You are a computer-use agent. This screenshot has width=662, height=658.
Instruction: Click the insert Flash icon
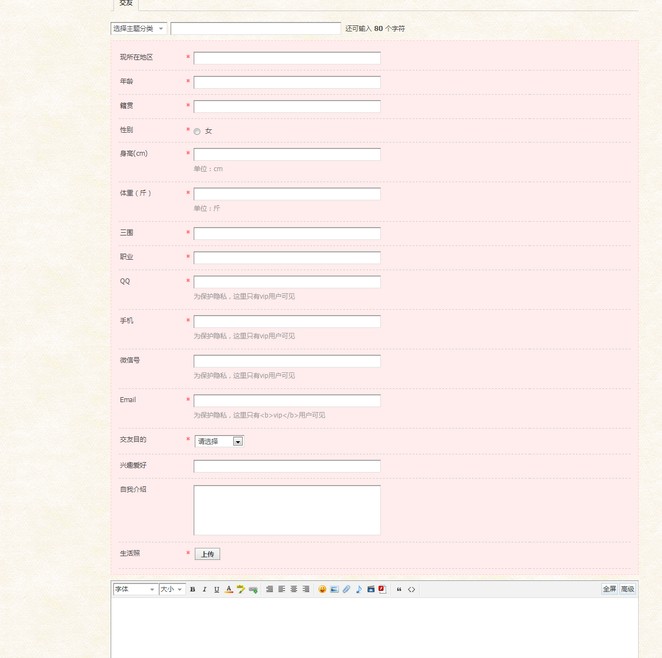pos(383,589)
